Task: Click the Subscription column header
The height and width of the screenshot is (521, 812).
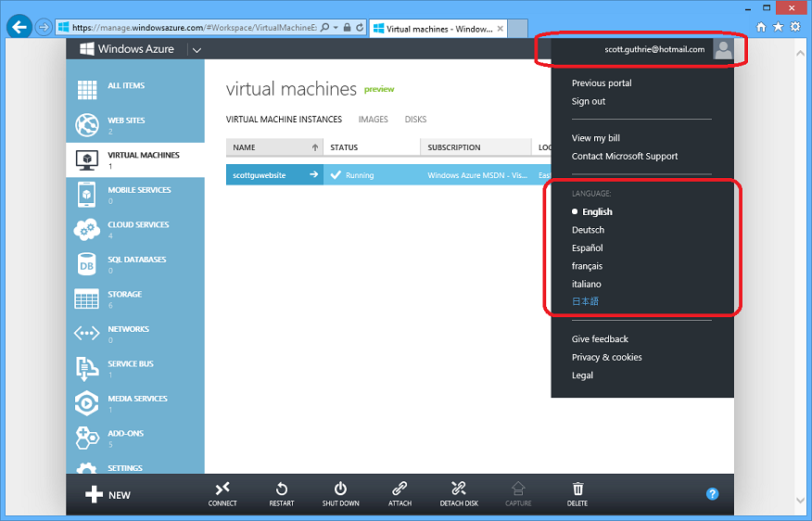Action: tap(476, 147)
